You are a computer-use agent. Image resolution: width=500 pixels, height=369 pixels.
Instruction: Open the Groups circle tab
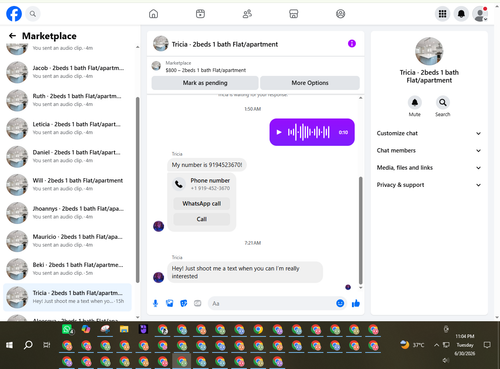click(340, 14)
